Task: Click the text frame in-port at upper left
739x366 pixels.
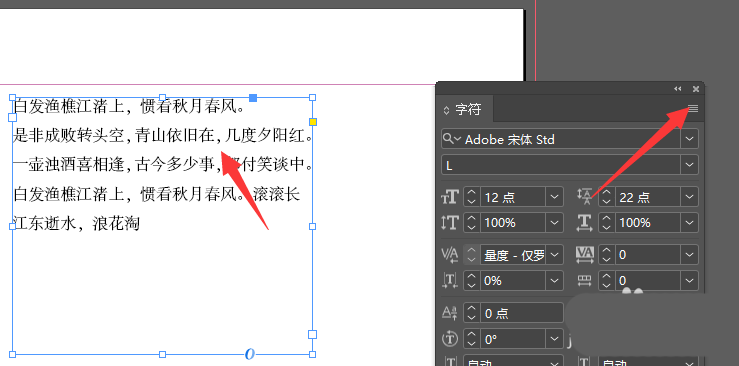Action: tap(13, 117)
